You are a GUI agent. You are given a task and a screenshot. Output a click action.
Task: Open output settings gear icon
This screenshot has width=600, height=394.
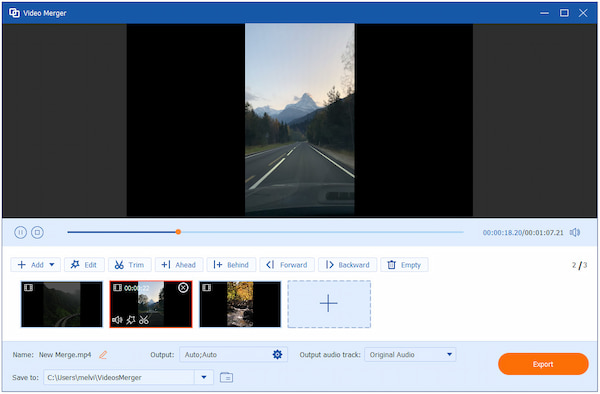277,355
